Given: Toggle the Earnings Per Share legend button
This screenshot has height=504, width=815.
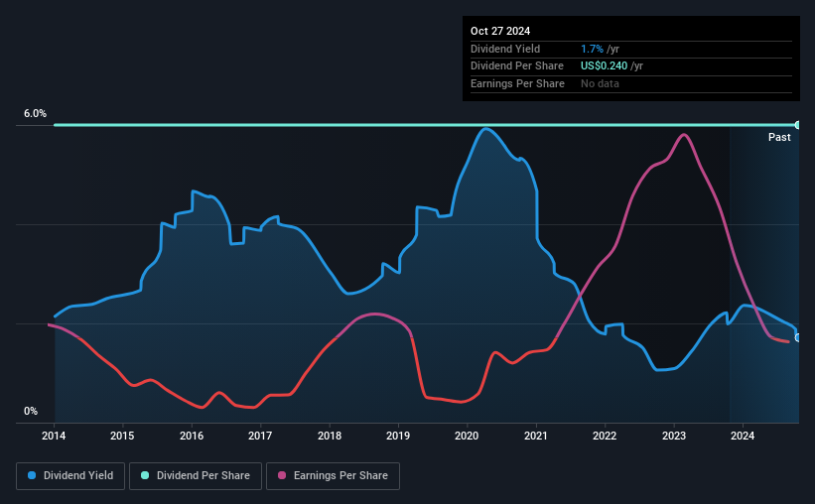Looking at the screenshot, I should 333,476.
